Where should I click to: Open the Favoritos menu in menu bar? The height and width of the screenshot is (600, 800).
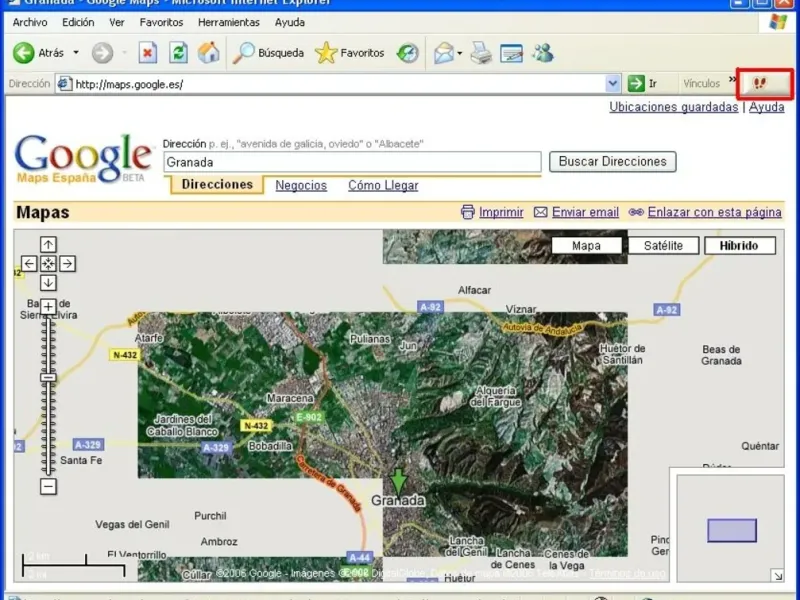click(161, 22)
